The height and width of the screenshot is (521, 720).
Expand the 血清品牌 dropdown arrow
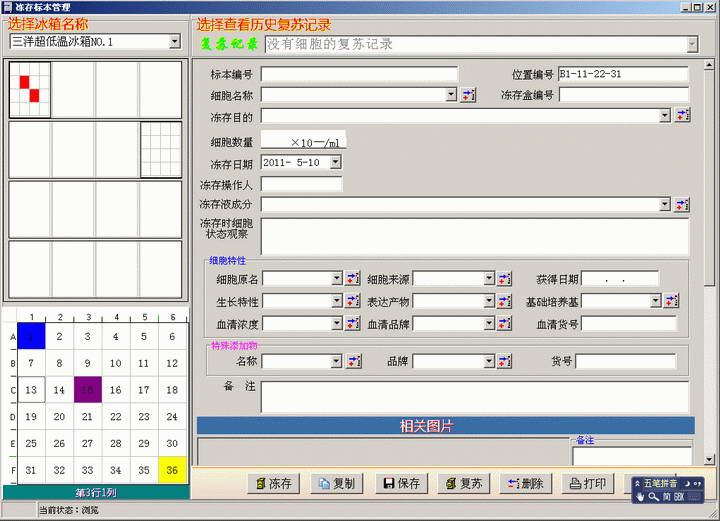click(x=489, y=323)
